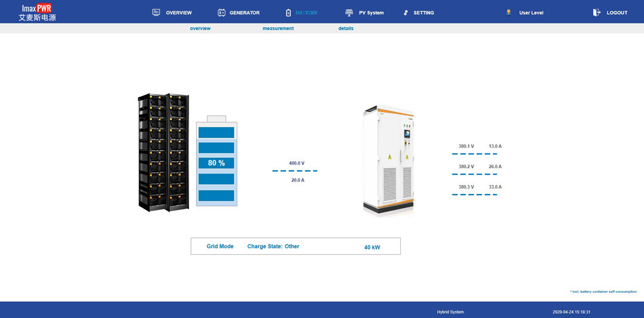Click the Setting wrench icon

[406, 13]
